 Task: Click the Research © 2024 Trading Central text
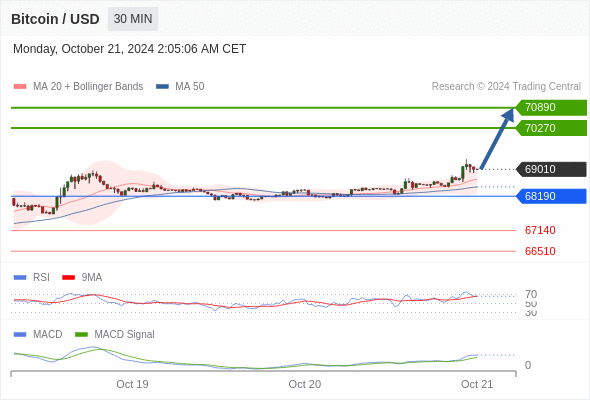point(506,87)
